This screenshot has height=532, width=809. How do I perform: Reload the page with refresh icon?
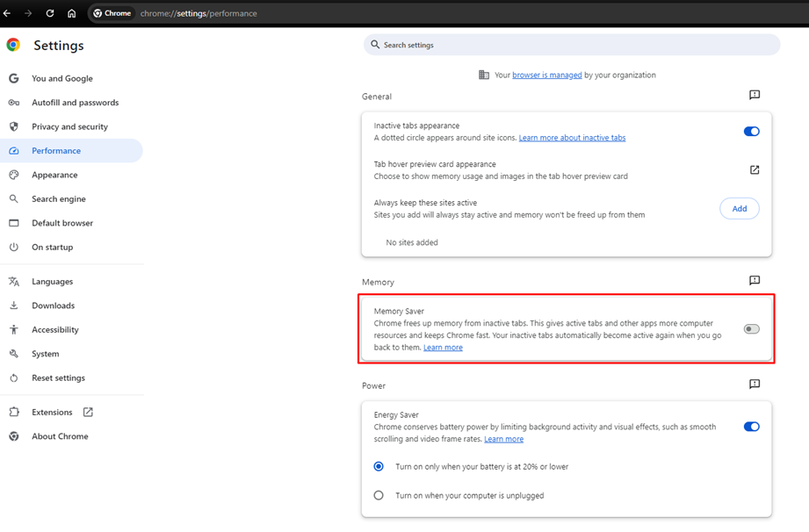coord(50,13)
